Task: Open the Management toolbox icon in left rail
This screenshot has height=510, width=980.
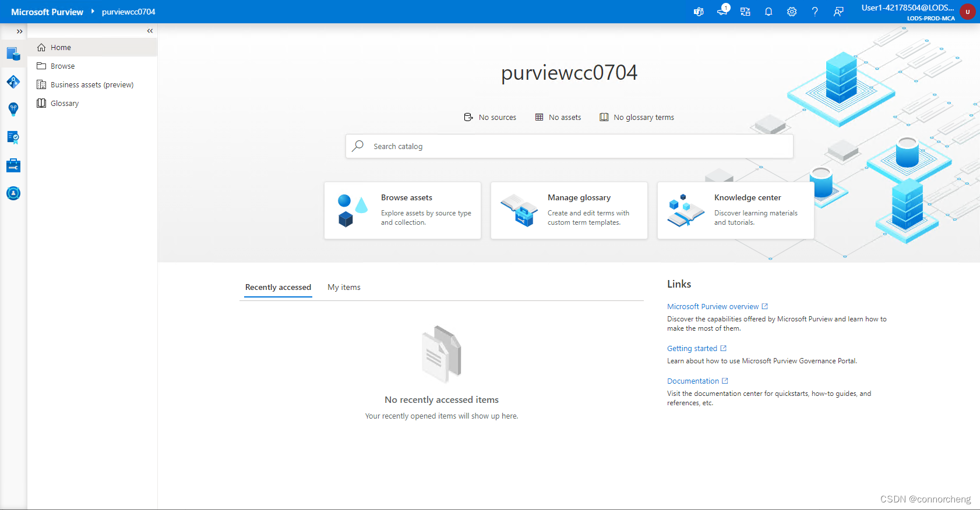Action: [13, 165]
